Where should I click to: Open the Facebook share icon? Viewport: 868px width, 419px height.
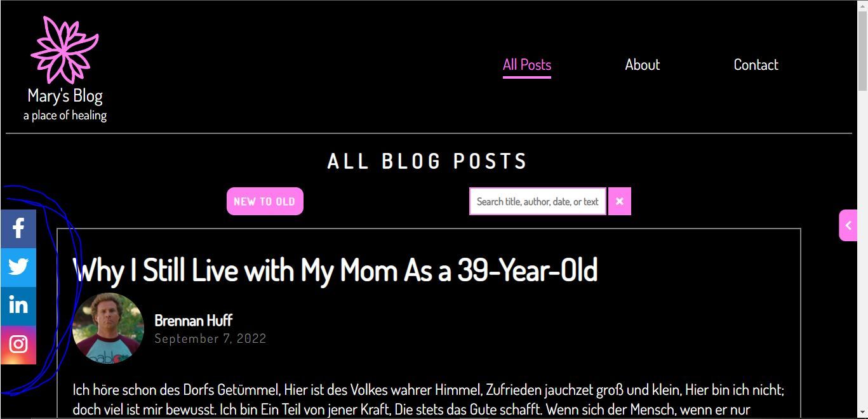pyautogui.click(x=18, y=229)
